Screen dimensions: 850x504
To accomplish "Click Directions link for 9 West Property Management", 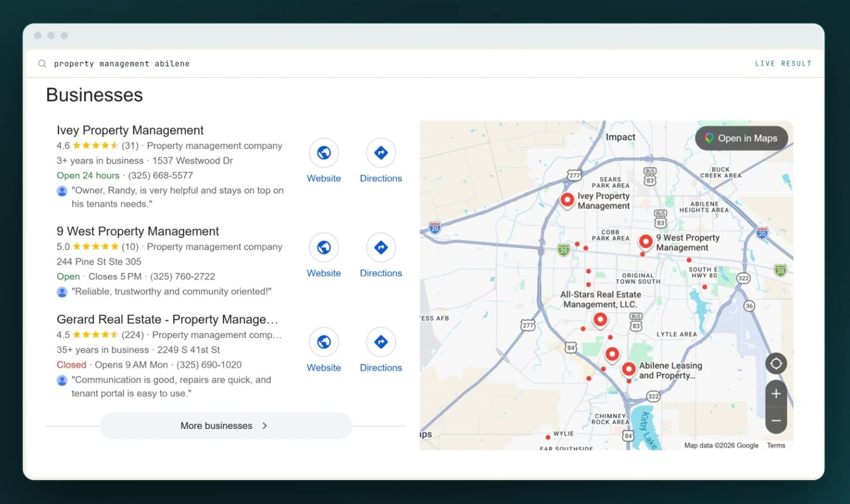I will [x=381, y=273].
